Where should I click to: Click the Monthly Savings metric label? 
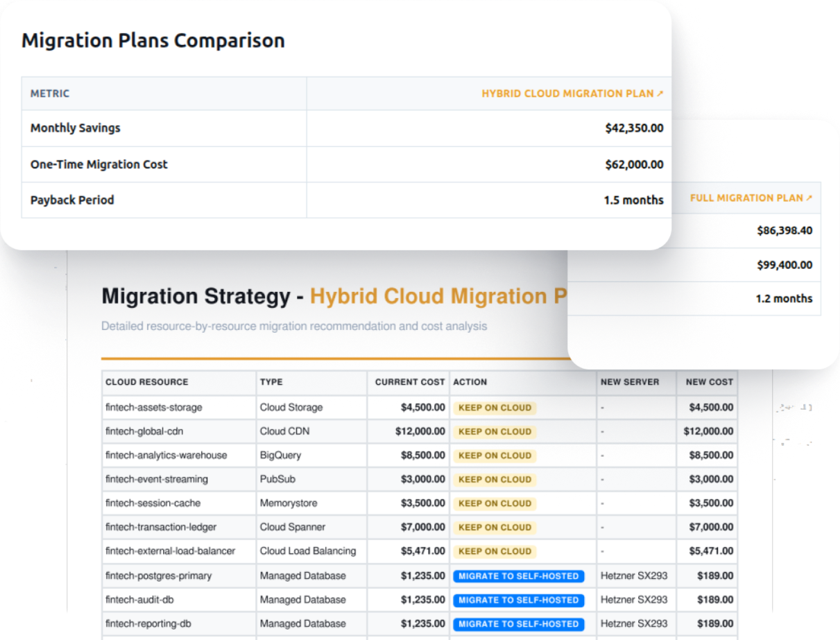(x=75, y=128)
